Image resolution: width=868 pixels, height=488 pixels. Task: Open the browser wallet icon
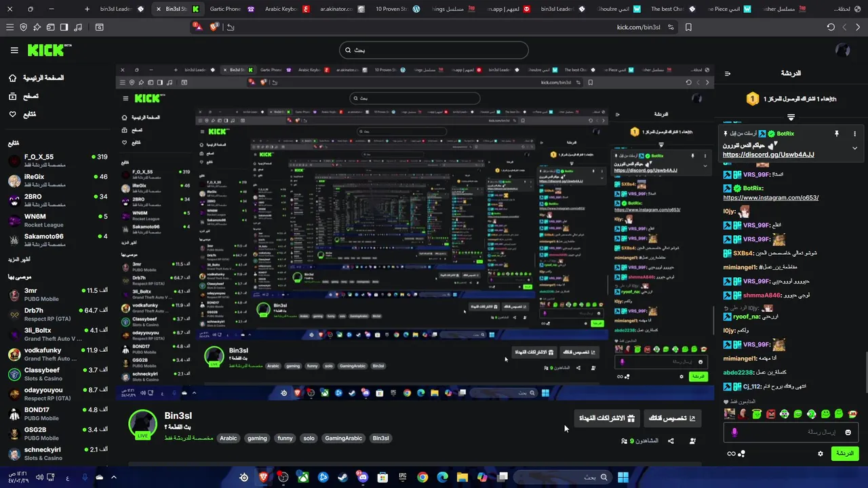pyautogui.click(x=51, y=27)
